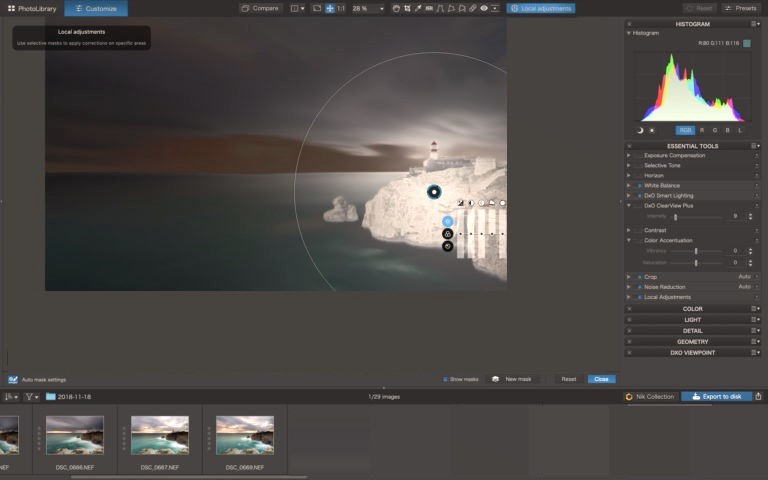The width and height of the screenshot is (768, 480).
Task: Click the Presets button
Action: tap(741, 8)
